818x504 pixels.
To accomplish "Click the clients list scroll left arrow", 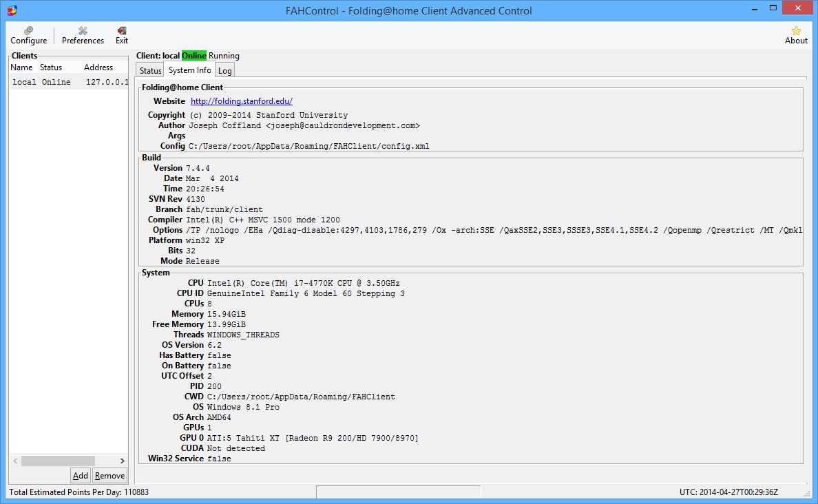I will [x=15, y=461].
